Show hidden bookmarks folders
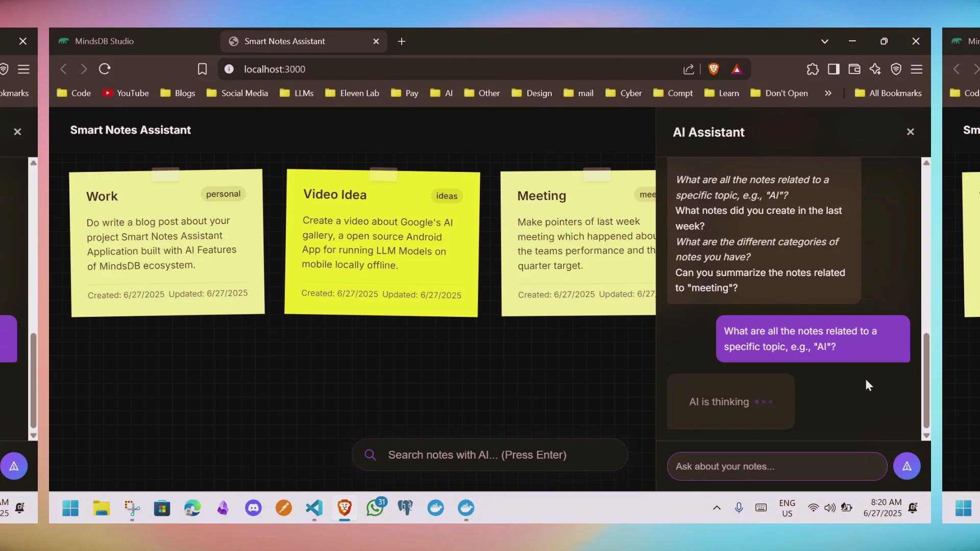The height and width of the screenshot is (551, 980). (x=828, y=93)
